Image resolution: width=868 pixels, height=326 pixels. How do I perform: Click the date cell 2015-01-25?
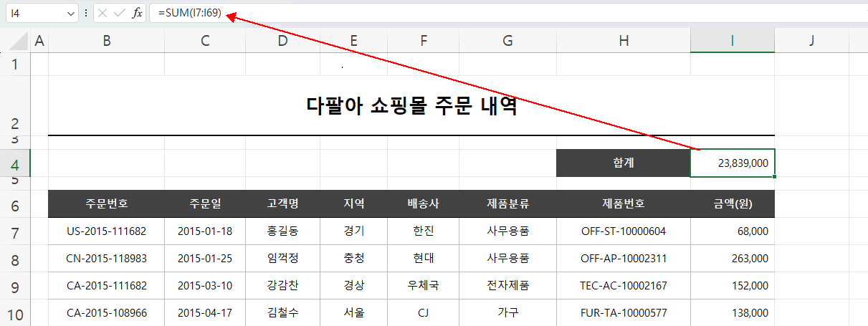click(205, 259)
